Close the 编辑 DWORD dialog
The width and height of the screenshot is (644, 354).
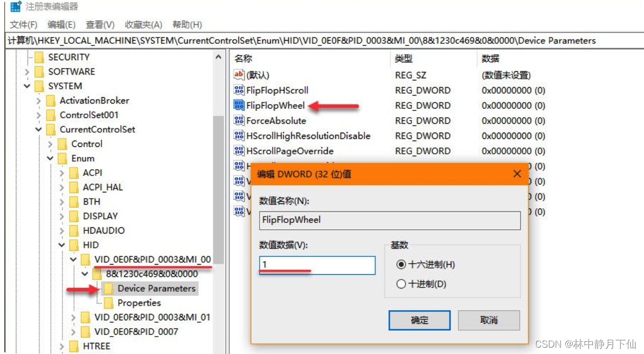pyautogui.click(x=517, y=174)
